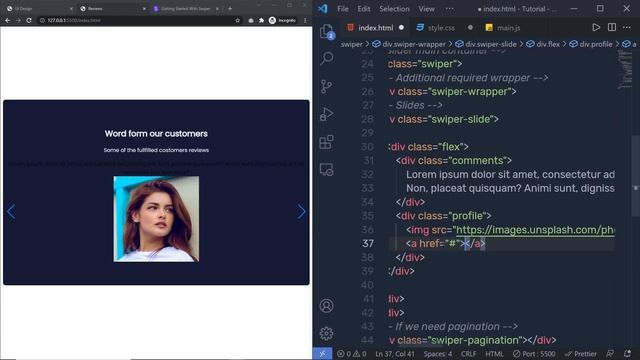The width and height of the screenshot is (640, 360).
Task: Open the browser extensions puzzle icon
Action: [261, 20]
